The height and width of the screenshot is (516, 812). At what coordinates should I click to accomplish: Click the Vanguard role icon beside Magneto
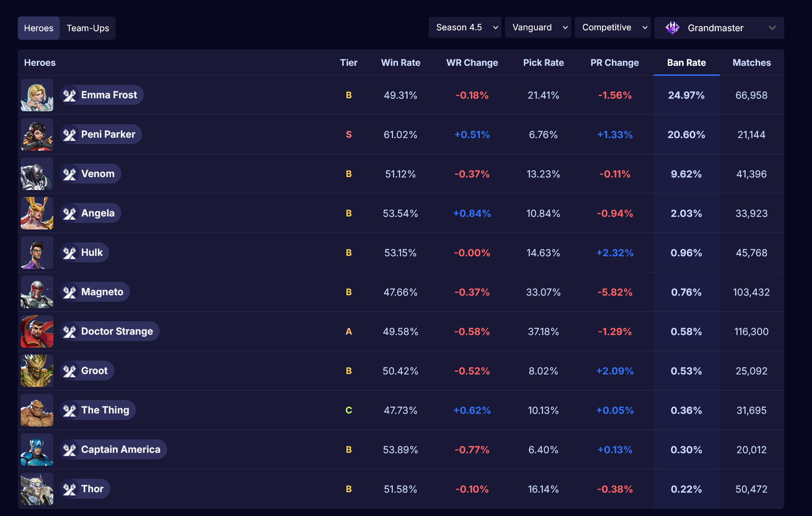click(x=70, y=292)
